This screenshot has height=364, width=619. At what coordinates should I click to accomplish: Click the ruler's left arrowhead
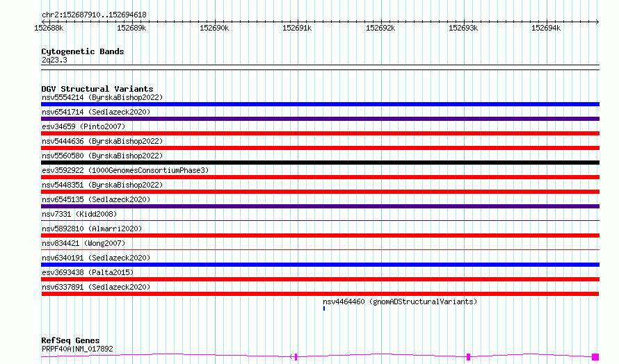pos(43,22)
